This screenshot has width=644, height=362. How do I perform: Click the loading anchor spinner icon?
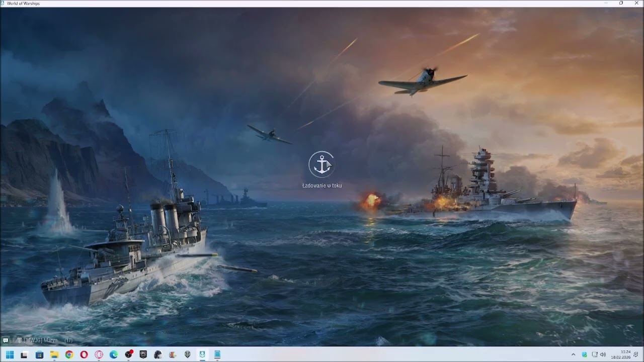click(x=321, y=164)
